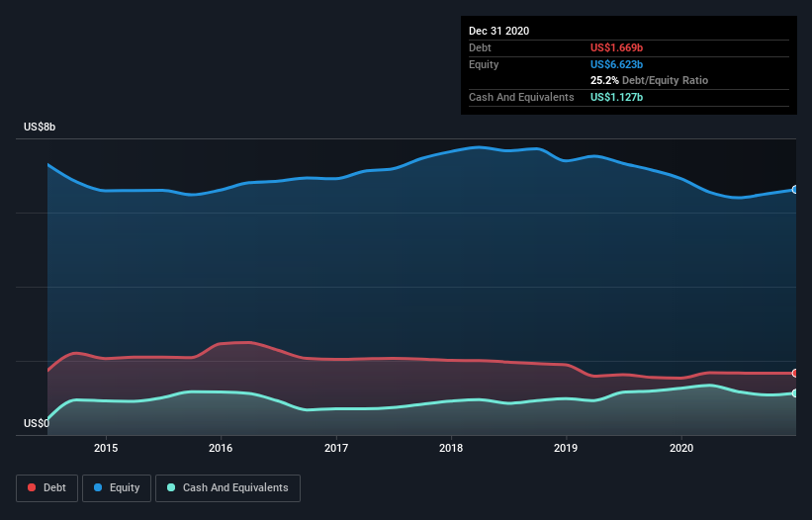The height and width of the screenshot is (520, 812).
Task: Click the 25.2% Debt/Equity Ratio text
Action: pos(649,80)
